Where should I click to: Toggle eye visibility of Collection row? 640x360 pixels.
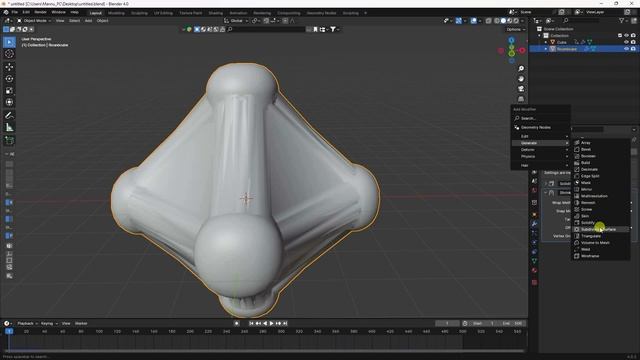(x=626, y=36)
